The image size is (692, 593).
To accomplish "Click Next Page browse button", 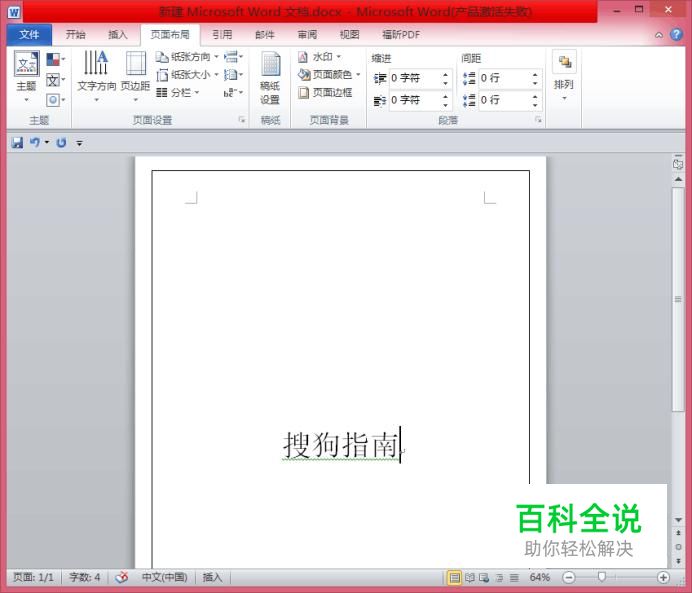I will [678, 561].
